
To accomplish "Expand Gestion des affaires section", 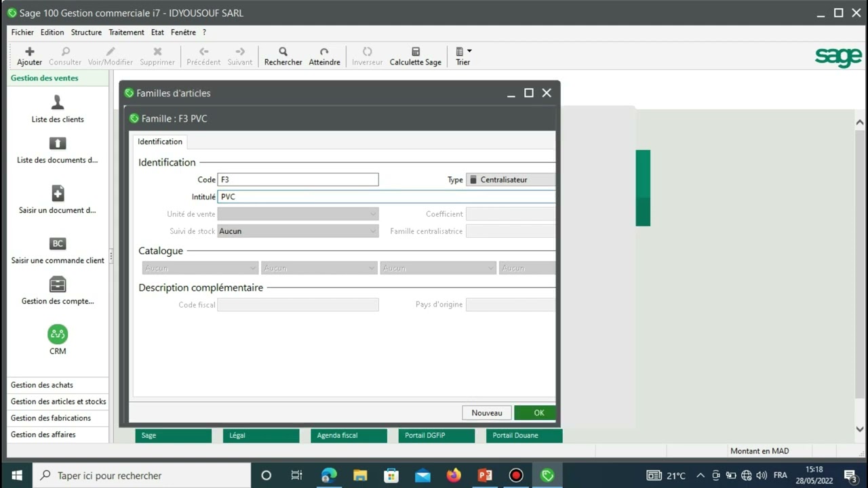I will tap(58, 434).
